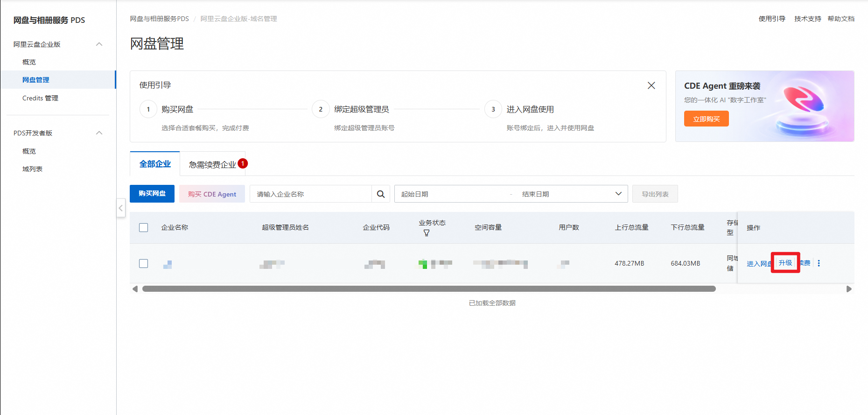This screenshot has width=868, height=415.
Task: Close the 使用引导 guide panel
Action: [651, 85]
